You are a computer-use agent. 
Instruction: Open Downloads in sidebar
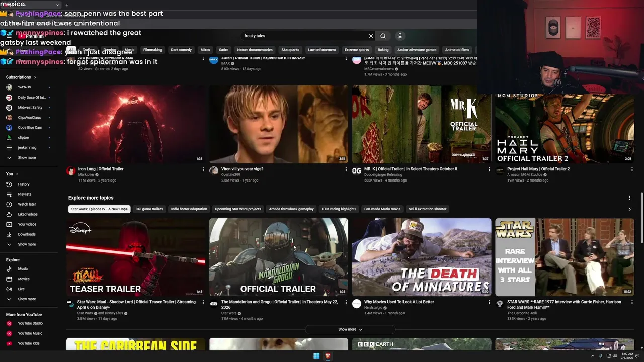click(x=27, y=234)
